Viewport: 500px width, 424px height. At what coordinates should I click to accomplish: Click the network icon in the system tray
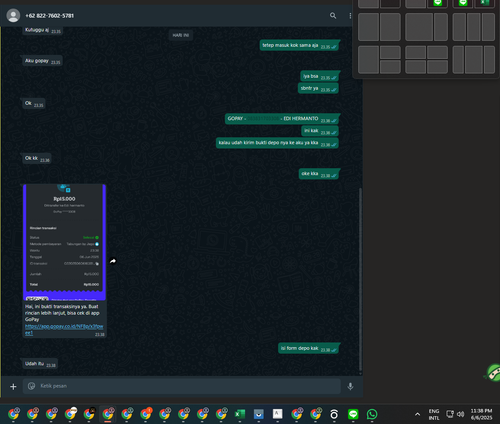point(450,414)
